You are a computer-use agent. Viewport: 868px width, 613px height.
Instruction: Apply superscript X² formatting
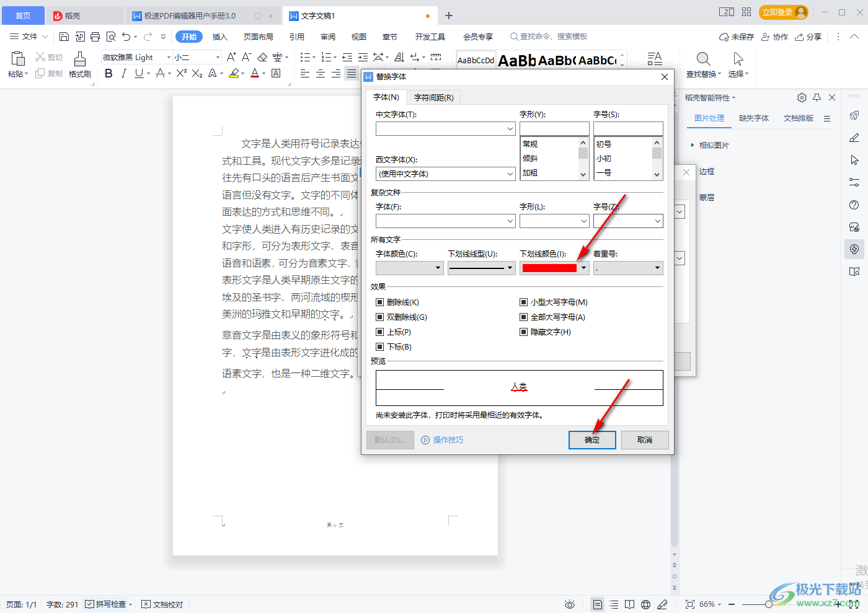(182, 73)
